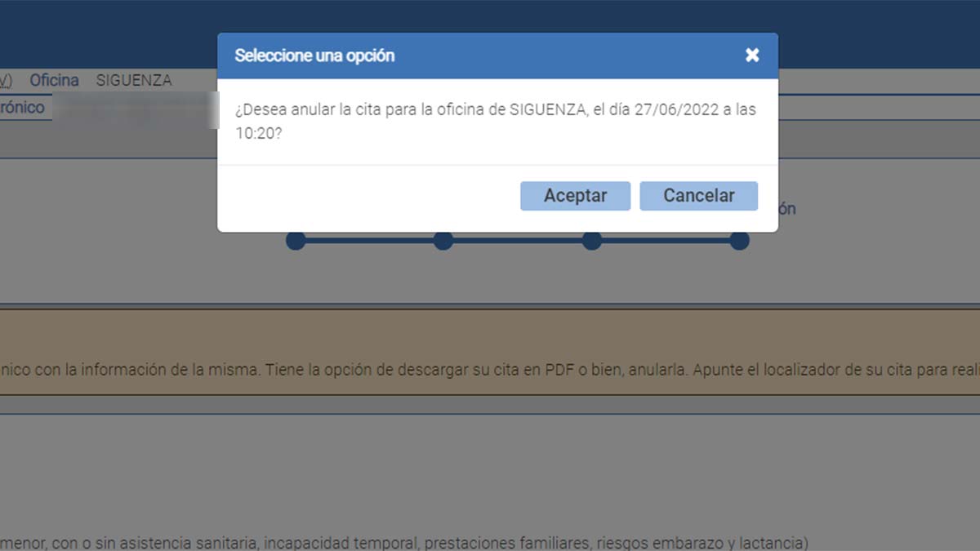Image resolution: width=980 pixels, height=551 pixels.
Task: Click the 'Oficina' label
Action: coord(54,80)
